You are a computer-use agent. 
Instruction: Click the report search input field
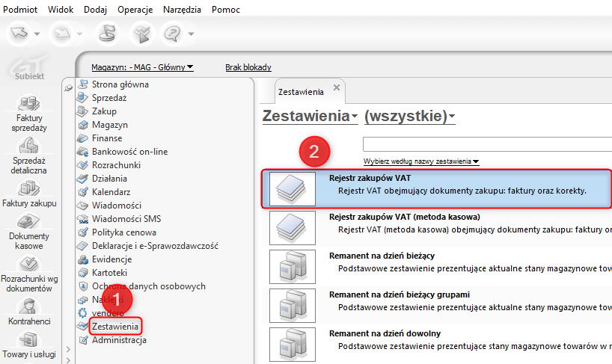487,144
